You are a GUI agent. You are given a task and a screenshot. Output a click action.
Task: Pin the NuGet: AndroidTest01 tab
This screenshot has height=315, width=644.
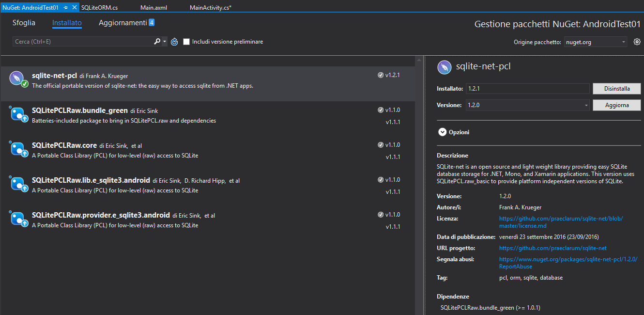coord(66,8)
